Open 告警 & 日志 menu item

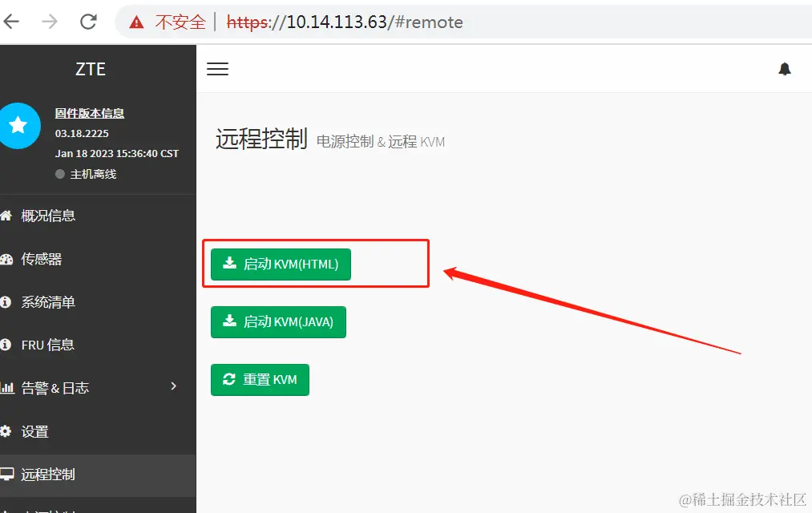coord(98,388)
